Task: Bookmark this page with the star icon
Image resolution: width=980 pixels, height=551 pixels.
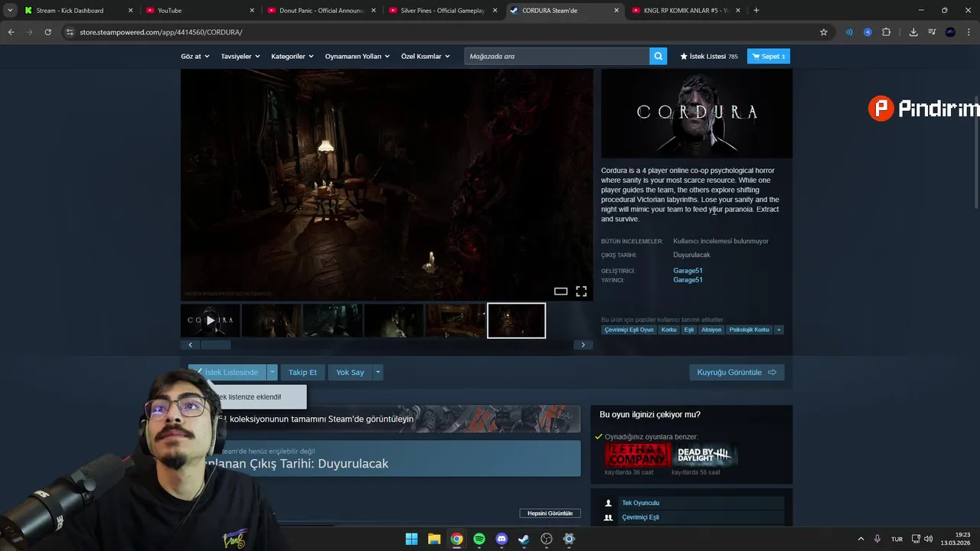Action: [824, 32]
